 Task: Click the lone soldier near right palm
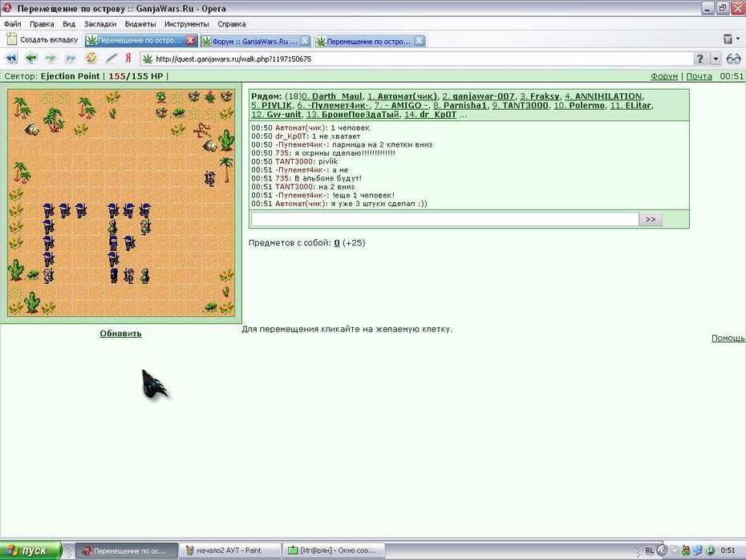point(210,178)
